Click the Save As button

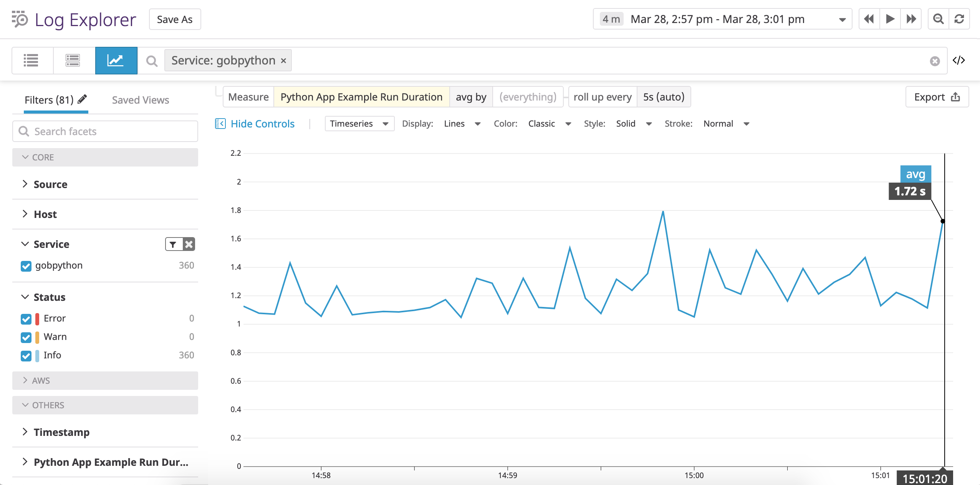[174, 19]
